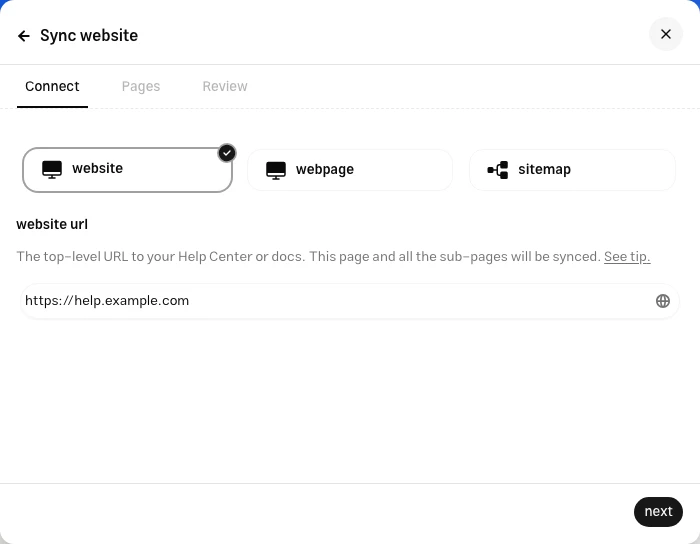Click the globe icon in URL field

click(662, 301)
